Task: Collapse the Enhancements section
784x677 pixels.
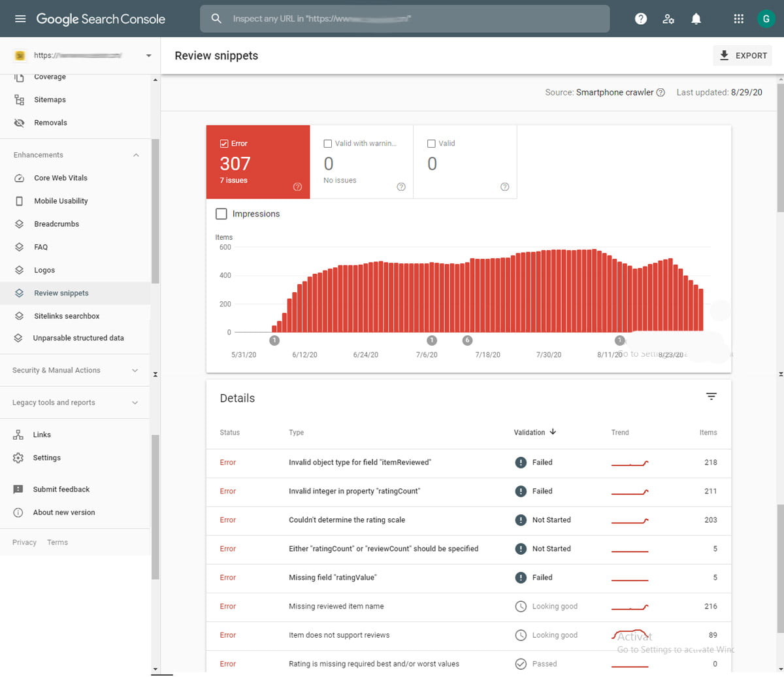Action: [136, 155]
